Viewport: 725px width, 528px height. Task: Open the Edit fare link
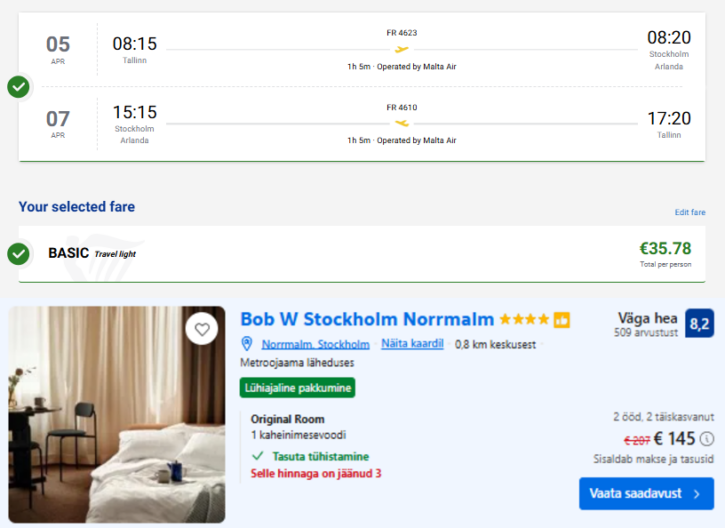pos(690,212)
